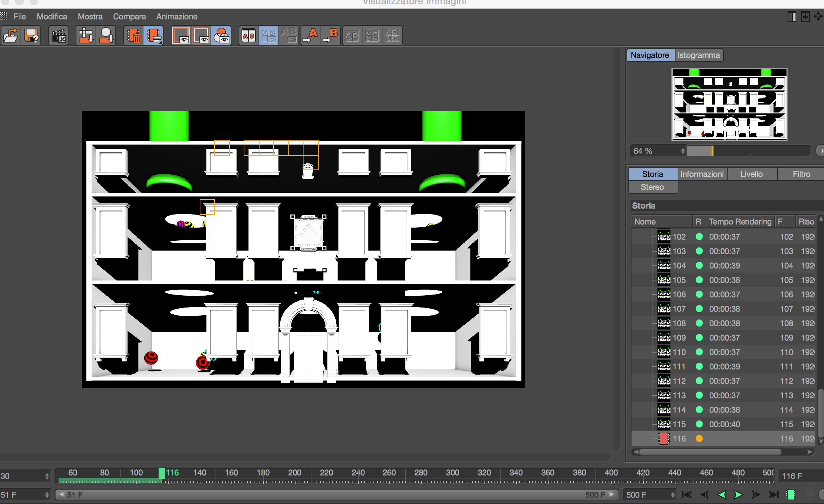Image resolution: width=824 pixels, height=504 pixels.
Task: Activate the AB compare icon
Action: coord(248,36)
